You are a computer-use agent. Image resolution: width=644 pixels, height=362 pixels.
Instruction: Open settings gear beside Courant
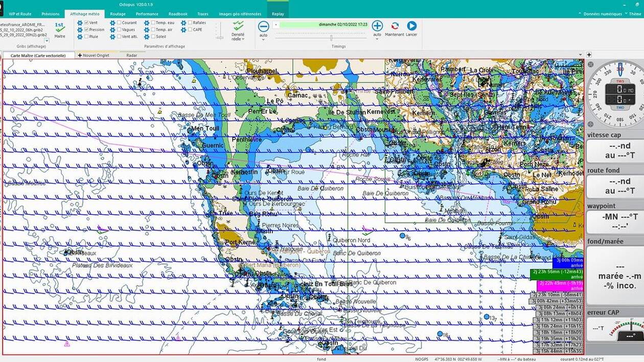click(112, 23)
